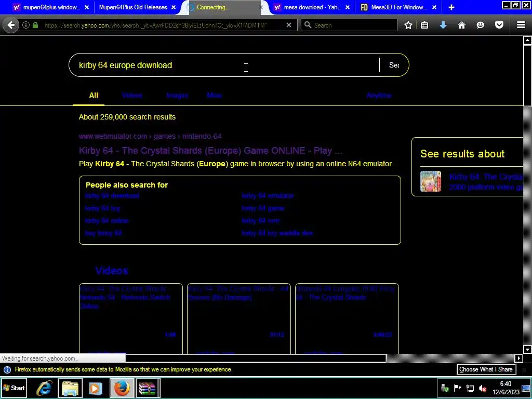Click the green padlock security icon
This screenshot has height=399, width=532.
coord(35,25)
